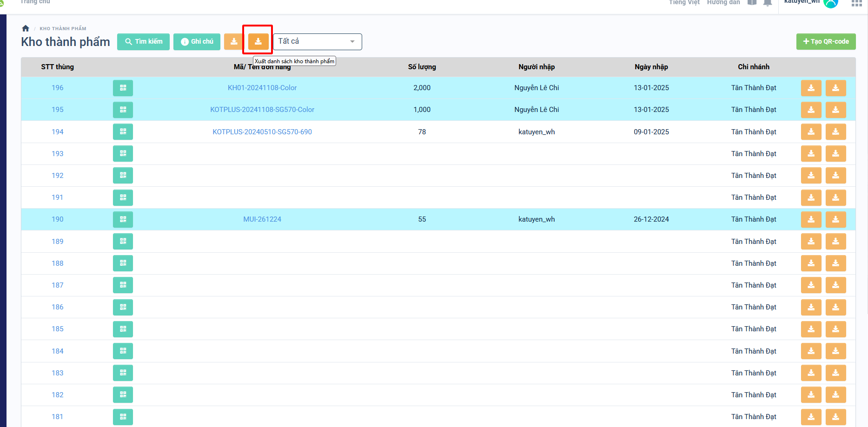Click Nguyễn Lê Chi in row 195
Viewport: 868px width, 427px height.
click(537, 110)
